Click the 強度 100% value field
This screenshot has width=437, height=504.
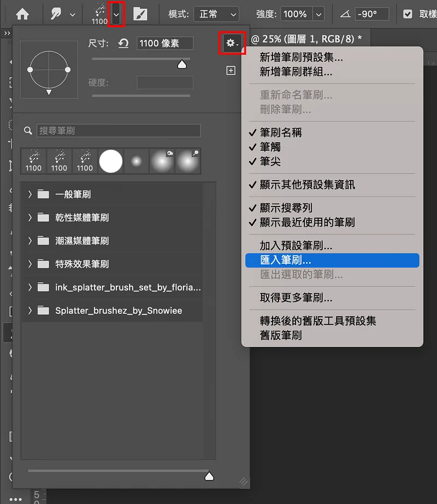[296, 14]
